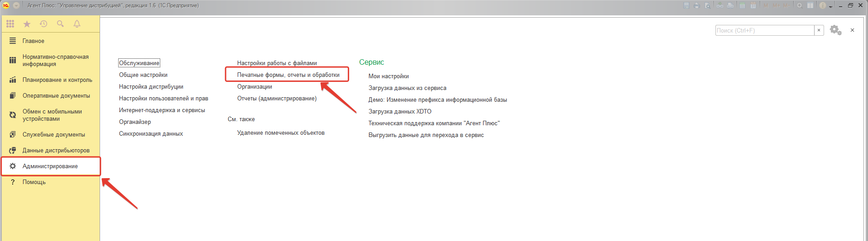The width and height of the screenshot is (868, 241).
Task: Restore down the 1C application window
Action: (x=850, y=5)
